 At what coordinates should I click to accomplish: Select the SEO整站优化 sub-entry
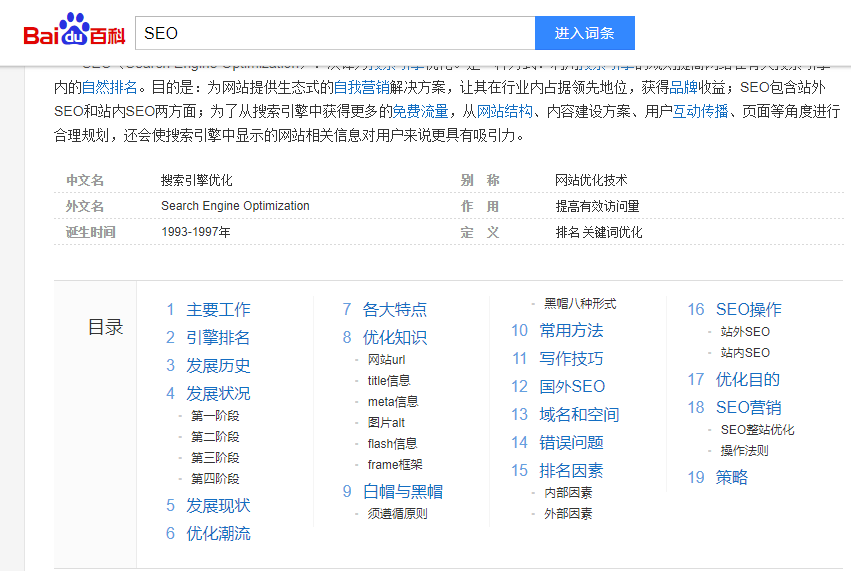[x=757, y=430]
